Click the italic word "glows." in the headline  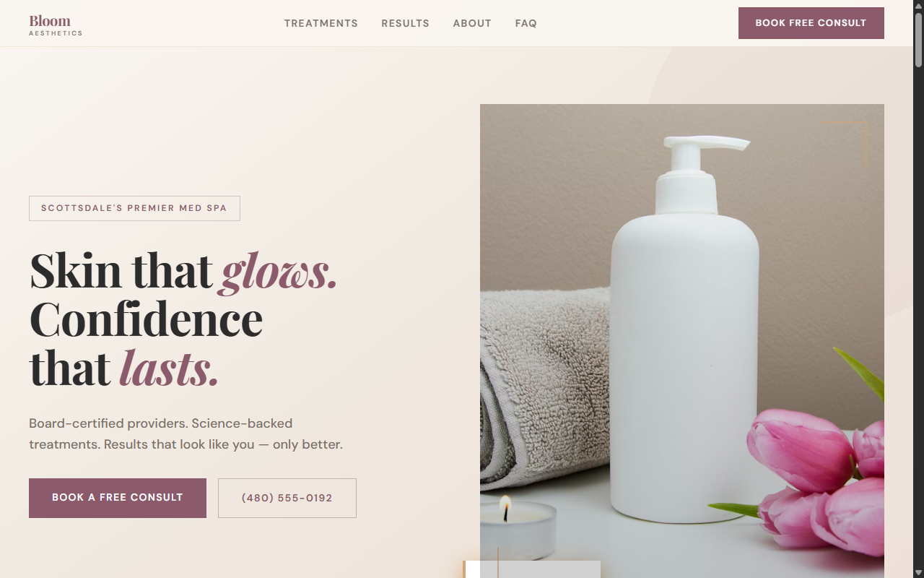tap(279, 271)
